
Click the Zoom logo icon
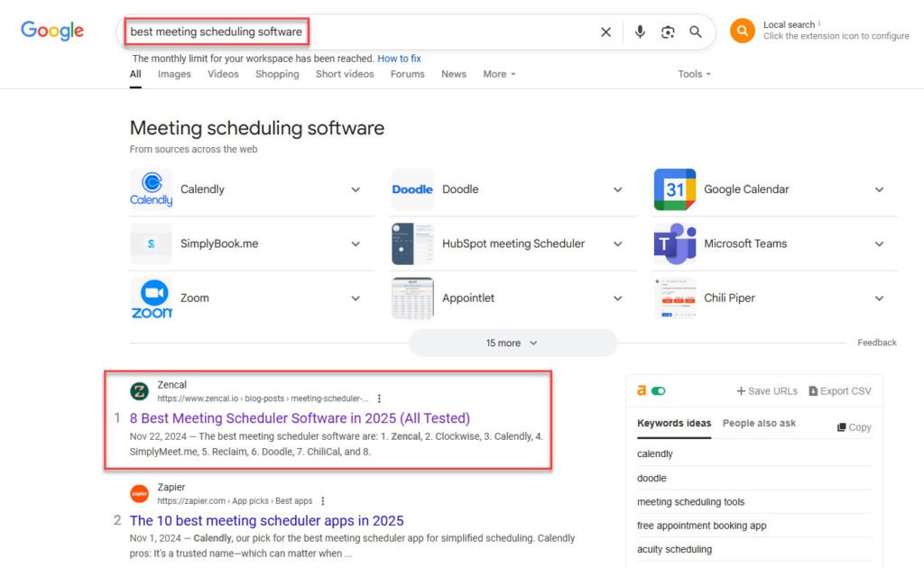pyautogui.click(x=152, y=298)
